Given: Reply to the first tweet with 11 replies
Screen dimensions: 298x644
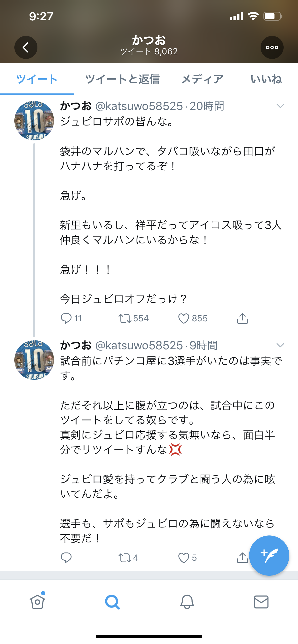Looking at the screenshot, I should coord(66,318).
